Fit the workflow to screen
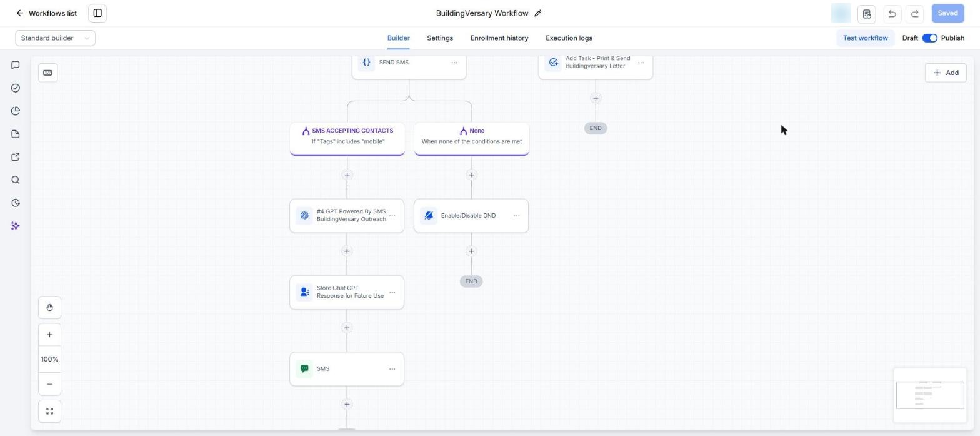The image size is (980, 436). 49,412
